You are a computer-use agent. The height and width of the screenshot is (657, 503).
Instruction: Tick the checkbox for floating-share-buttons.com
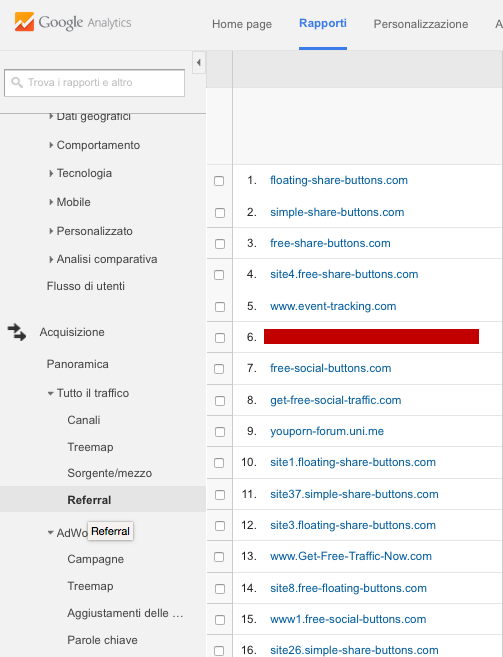219,181
